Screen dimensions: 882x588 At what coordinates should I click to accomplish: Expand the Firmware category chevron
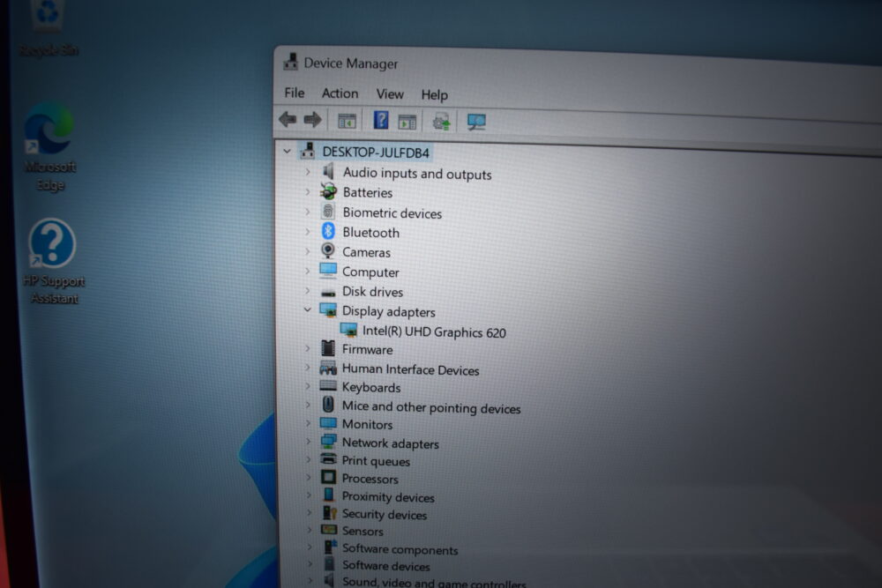pyautogui.click(x=308, y=348)
